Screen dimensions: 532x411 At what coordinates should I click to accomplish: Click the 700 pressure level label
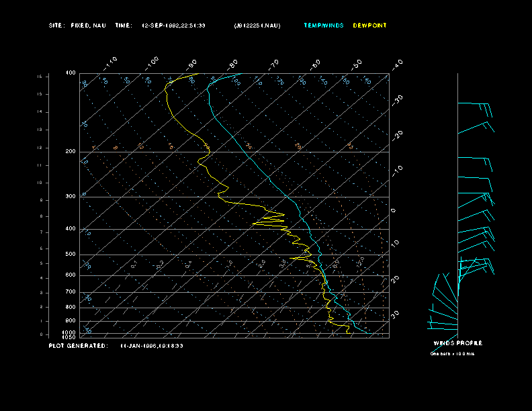[x=71, y=292]
